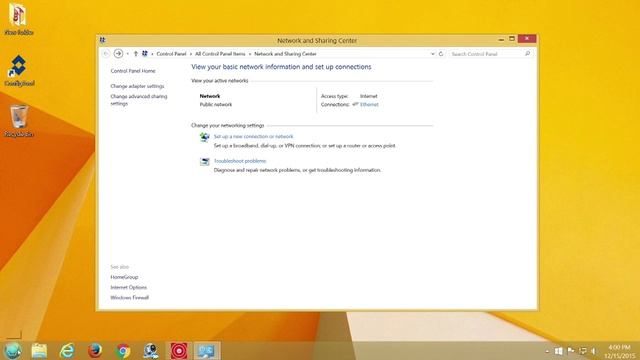640x360 pixels.
Task: Go up one level with up arrow
Action: [136, 54]
